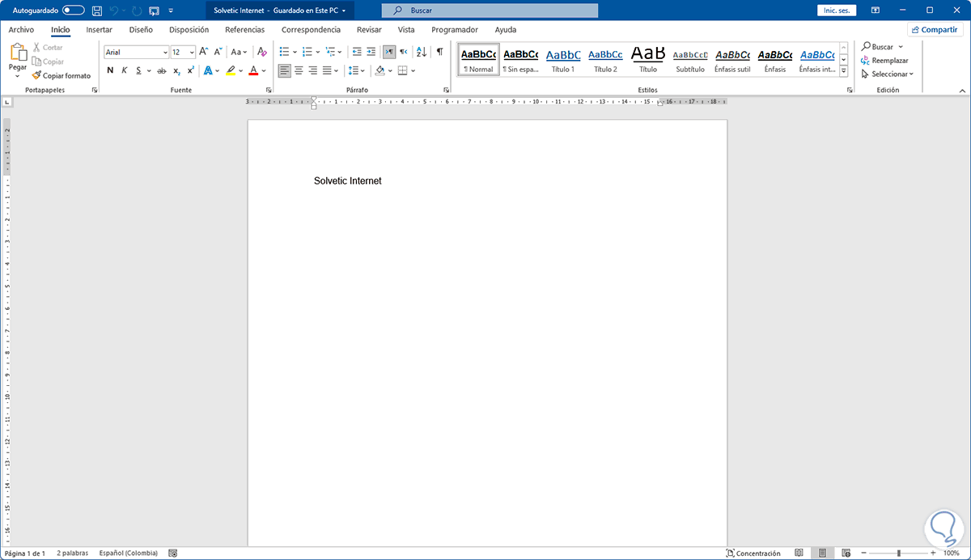Toggle bold formatting with N button

tap(110, 70)
